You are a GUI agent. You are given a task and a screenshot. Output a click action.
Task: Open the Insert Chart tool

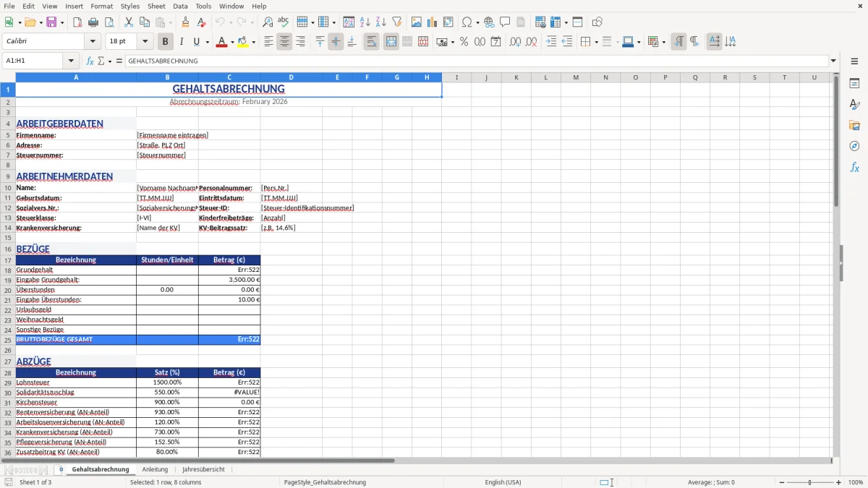point(431,22)
